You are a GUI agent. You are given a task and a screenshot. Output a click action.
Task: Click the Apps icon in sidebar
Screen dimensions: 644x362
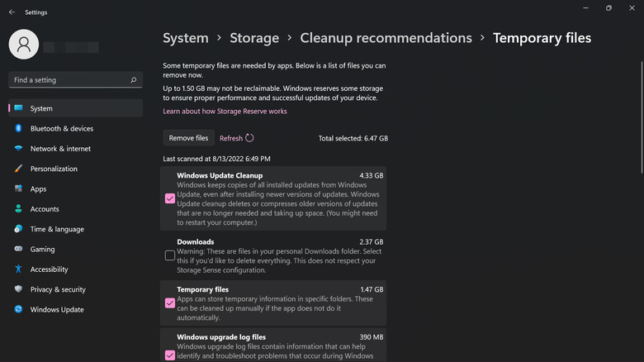pos(18,189)
